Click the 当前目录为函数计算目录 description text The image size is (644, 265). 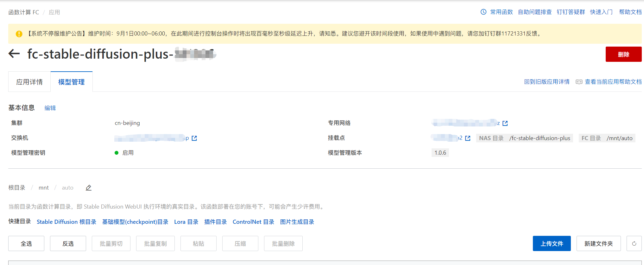[166, 207]
